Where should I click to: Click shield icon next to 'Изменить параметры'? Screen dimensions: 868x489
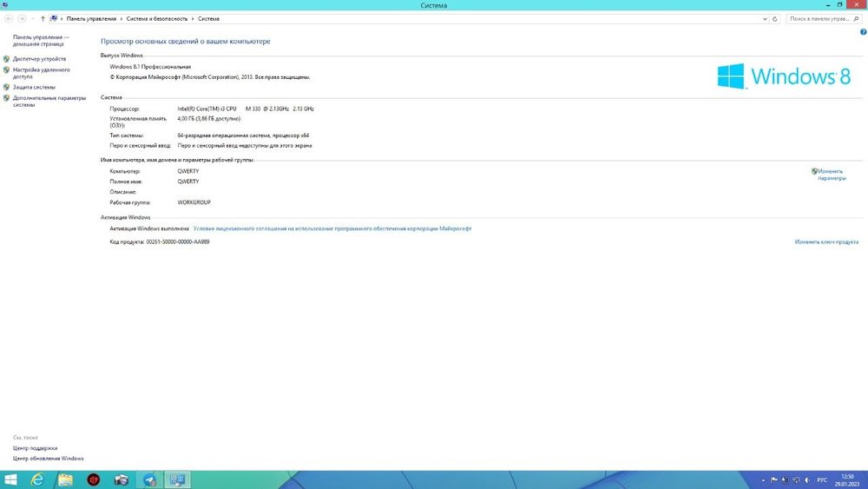pos(814,171)
